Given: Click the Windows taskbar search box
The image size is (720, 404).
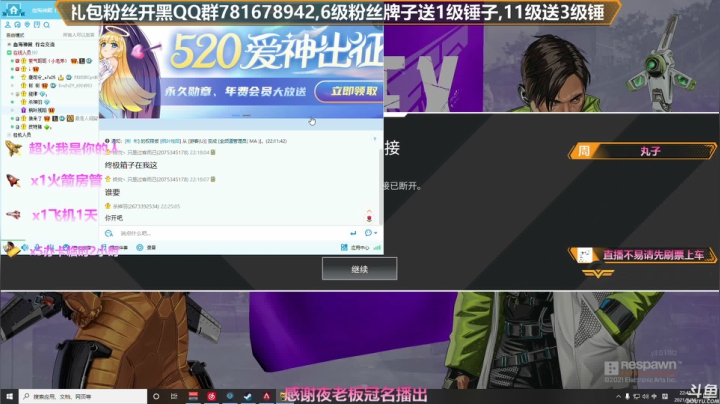Looking at the screenshot, I should (x=83, y=396).
